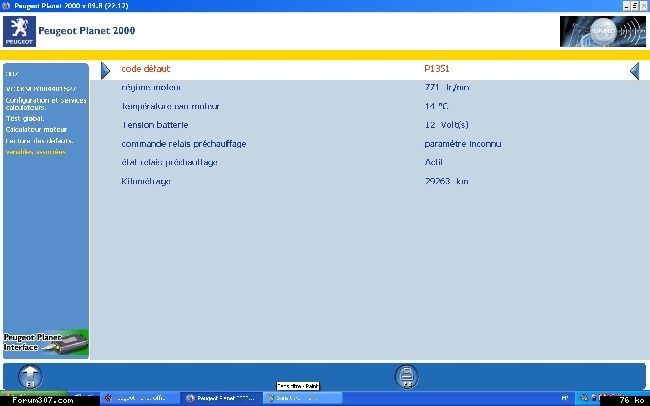
Task: Click the title bar application icon
Action: click(x=6, y=6)
